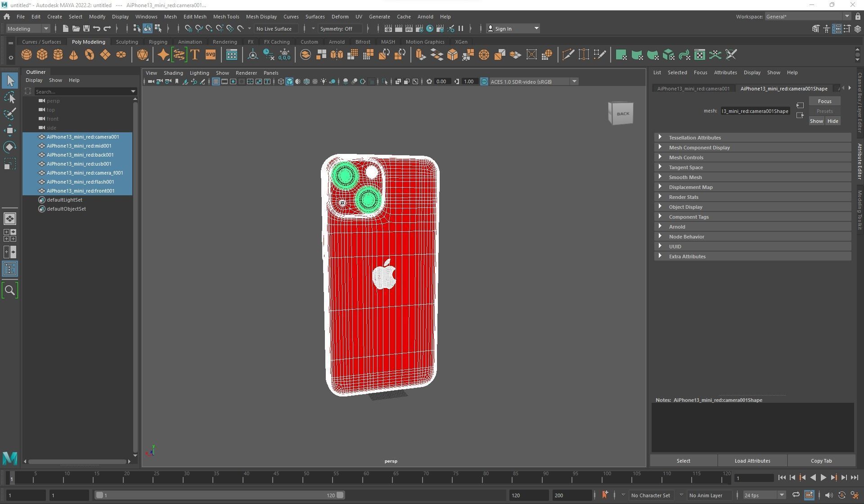This screenshot has height=504, width=864.
Task: Select the Select tool in the toolbox
Action: pyautogui.click(x=10, y=81)
